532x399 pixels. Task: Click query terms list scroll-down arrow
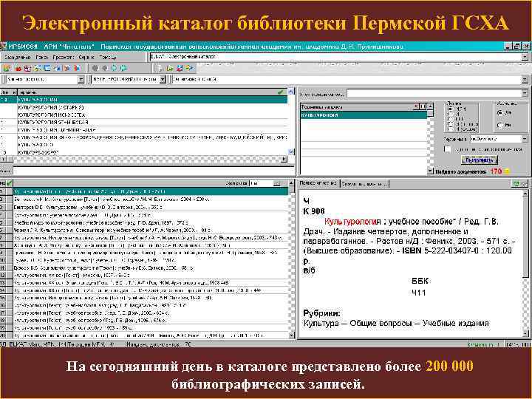click(x=430, y=171)
